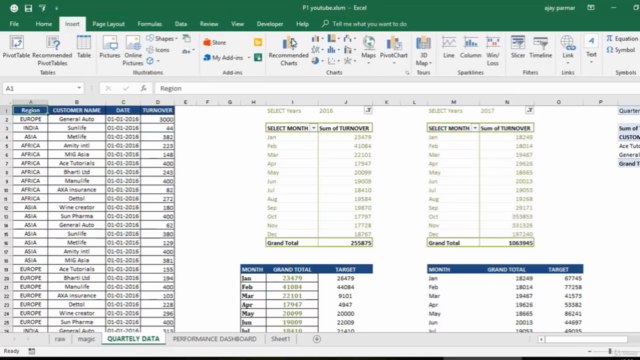This screenshot has height=360, width=640.
Task: Open Charts group dialog launcher
Action: click(407, 73)
